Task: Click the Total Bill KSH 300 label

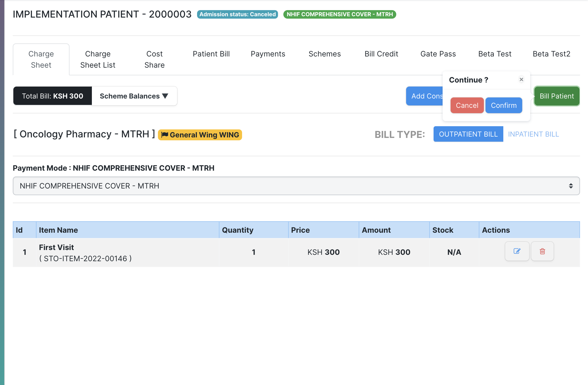Action: [x=52, y=96]
